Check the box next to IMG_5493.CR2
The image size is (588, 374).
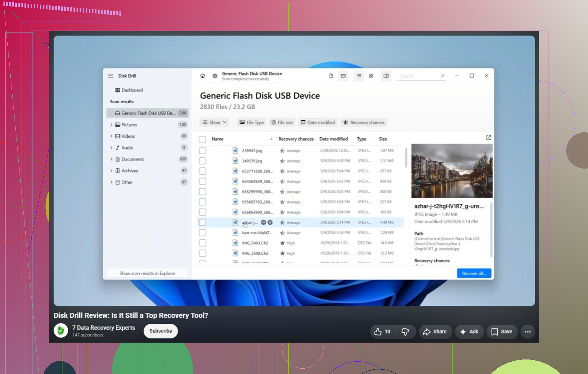203,243
